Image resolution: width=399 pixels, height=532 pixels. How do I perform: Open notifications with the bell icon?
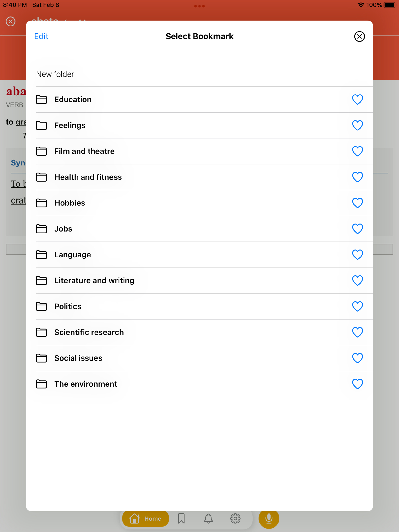click(x=208, y=518)
